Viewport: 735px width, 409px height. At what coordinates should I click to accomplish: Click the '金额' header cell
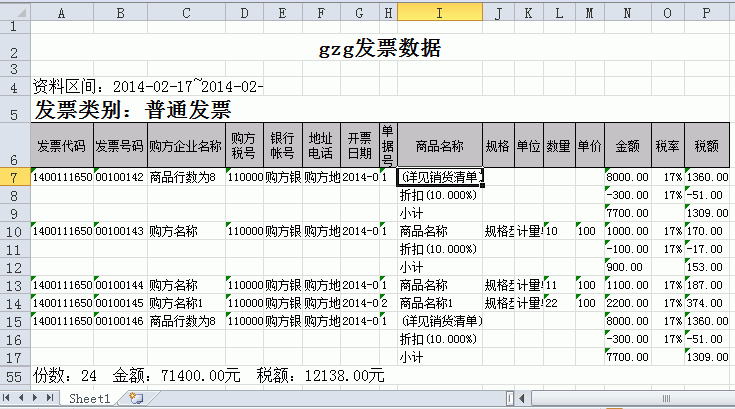pos(628,146)
